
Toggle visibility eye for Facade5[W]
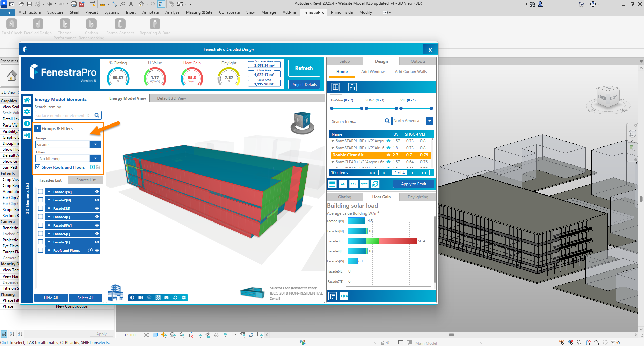[x=97, y=225]
